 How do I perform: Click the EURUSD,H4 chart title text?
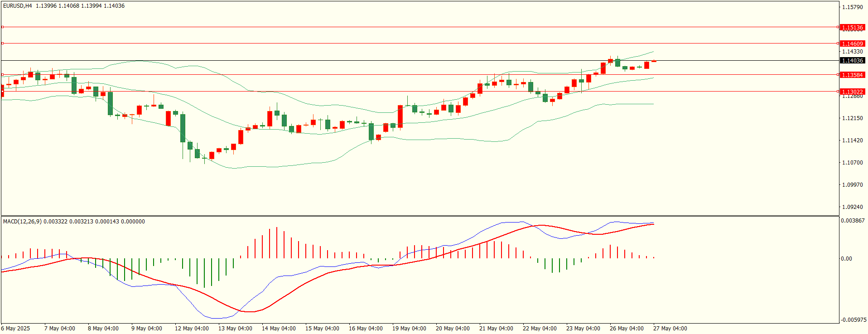18,6
